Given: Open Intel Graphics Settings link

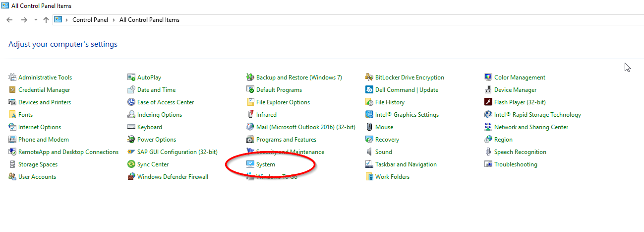Looking at the screenshot, I should (x=407, y=115).
